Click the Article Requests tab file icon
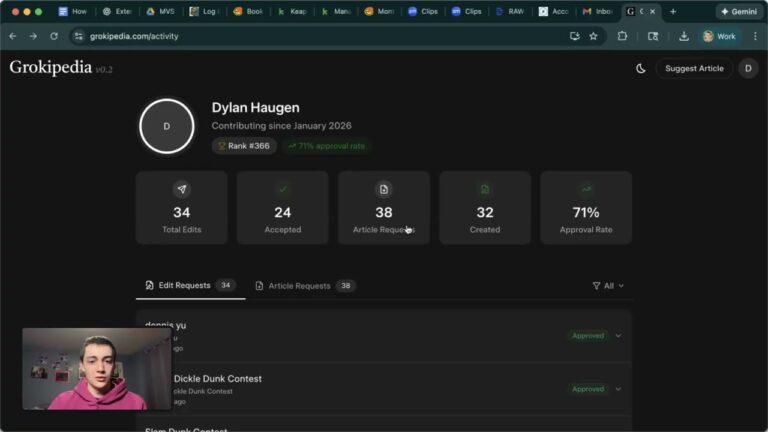 [x=259, y=286]
